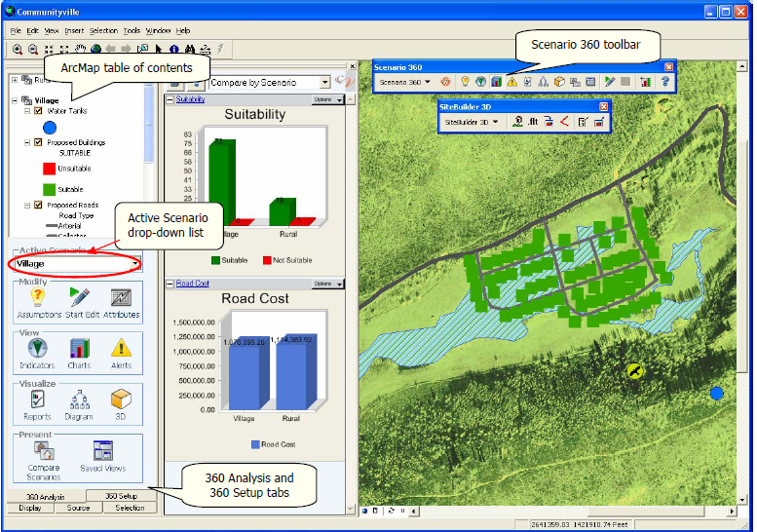
Task: Open the Indicators gauge in View panel
Action: [x=37, y=349]
